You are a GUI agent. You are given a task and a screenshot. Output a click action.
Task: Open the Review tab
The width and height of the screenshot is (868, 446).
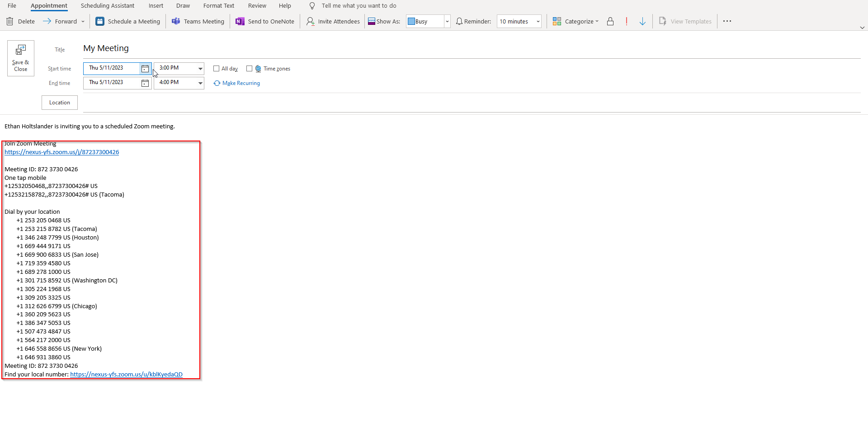point(257,6)
